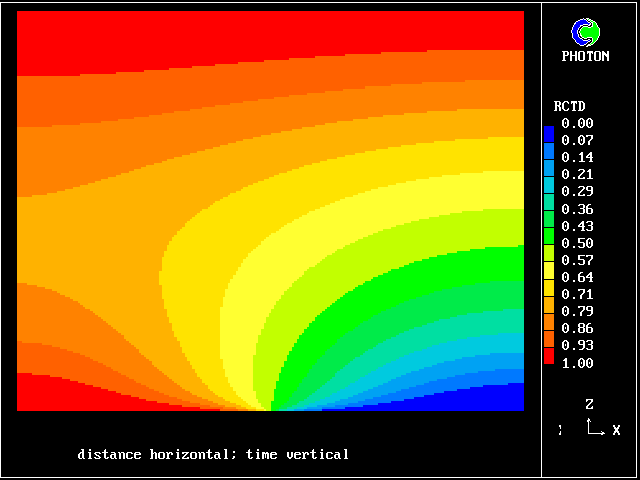Select the red 1.00 legend swatch
Viewport: 640px width, 480px height.
pyautogui.click(x=548, y=357)
